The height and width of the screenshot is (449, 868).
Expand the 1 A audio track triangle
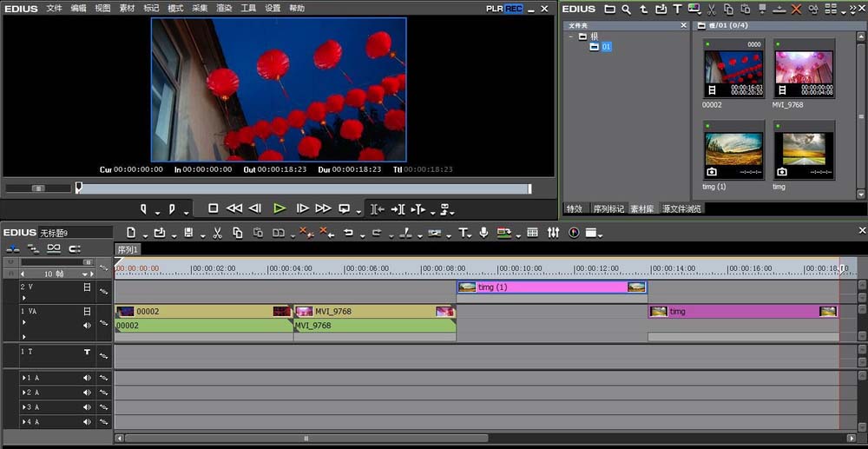23,378
